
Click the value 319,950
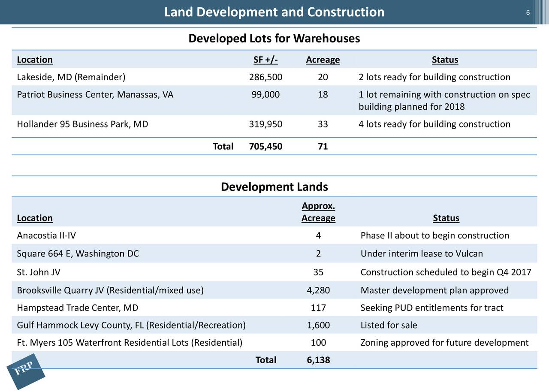(x=265, y=124)
